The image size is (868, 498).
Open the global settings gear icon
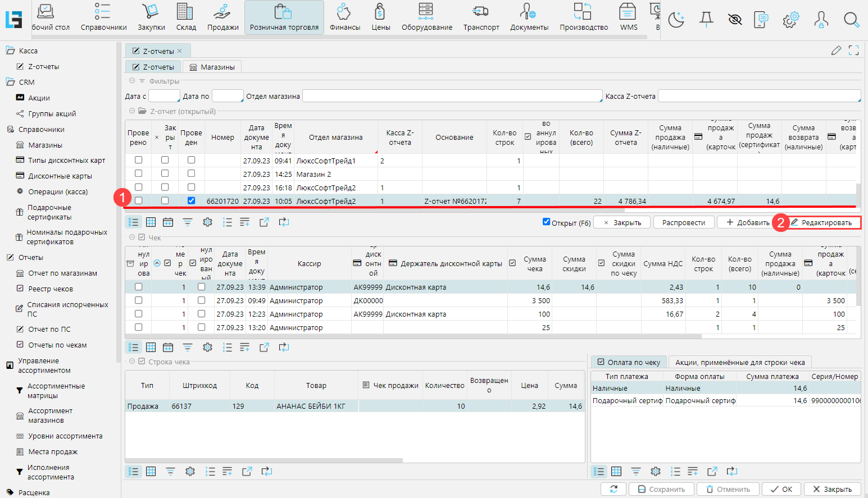click(x=790, y=20)
